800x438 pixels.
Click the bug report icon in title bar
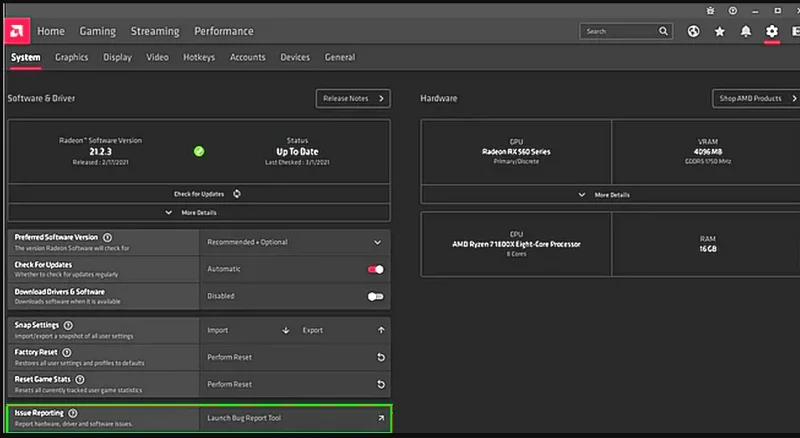coord(710,10)
